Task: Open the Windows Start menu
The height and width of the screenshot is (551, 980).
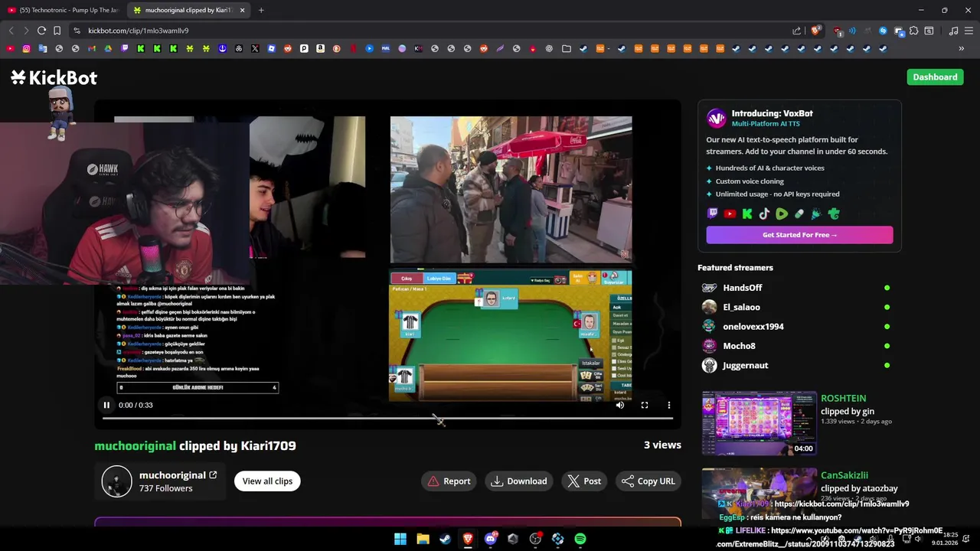Action: [x=400, y=539]
